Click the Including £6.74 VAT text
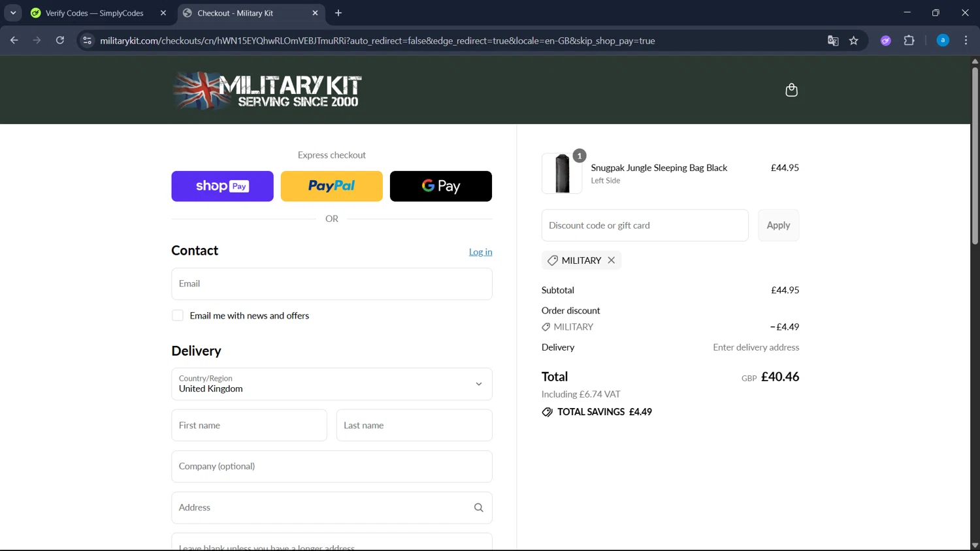This screenshot has height=551, width=980. 581,394
